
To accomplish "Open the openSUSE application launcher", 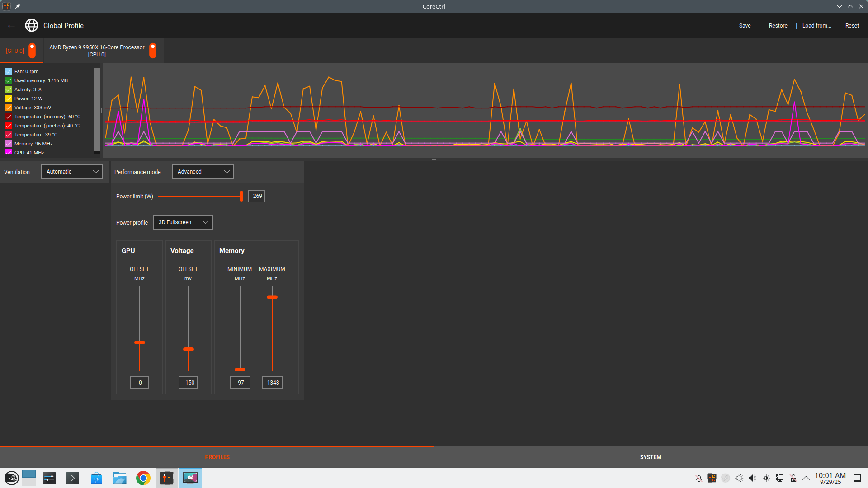I will (x=11, y=478).
